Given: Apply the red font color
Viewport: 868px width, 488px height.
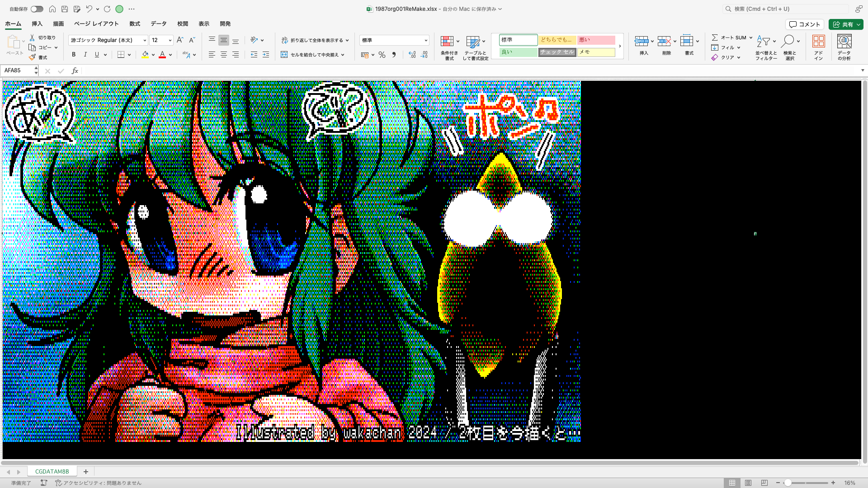Looking at the screenshot, I should [x=162, y=55].
